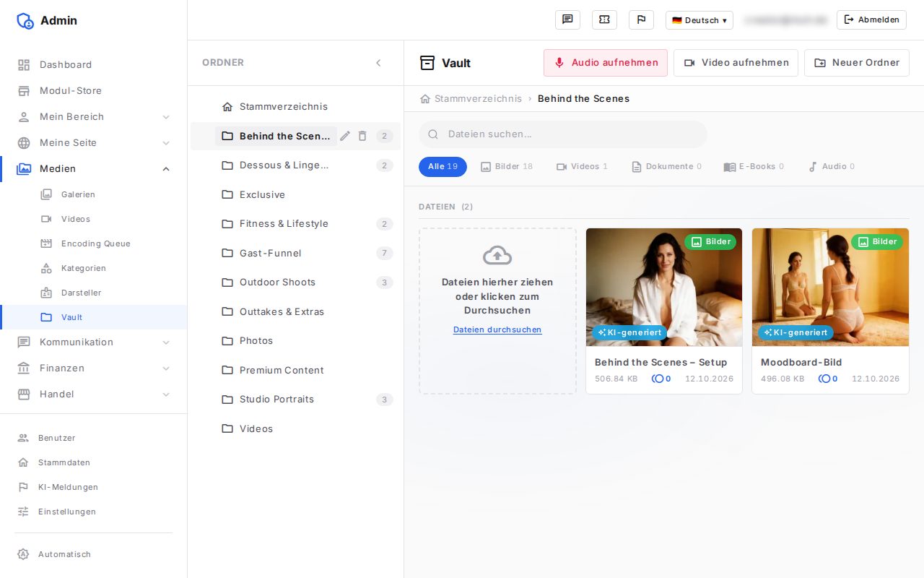
Task: Select the Alle 19 filter tab
Action: click(x=443, y=167)
